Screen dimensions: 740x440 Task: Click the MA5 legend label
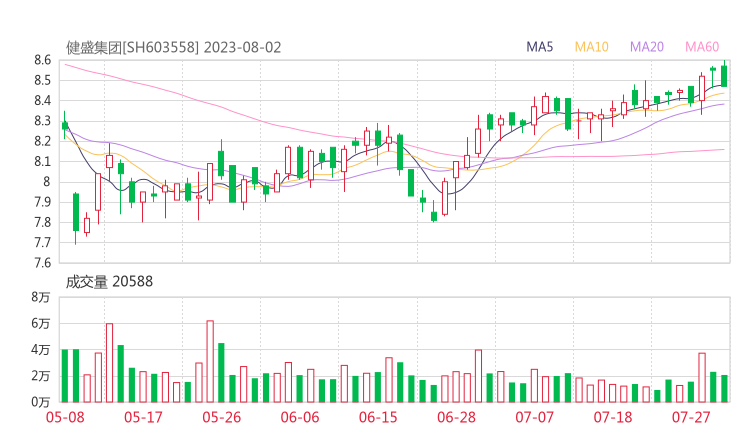click(x=539, y=47)
